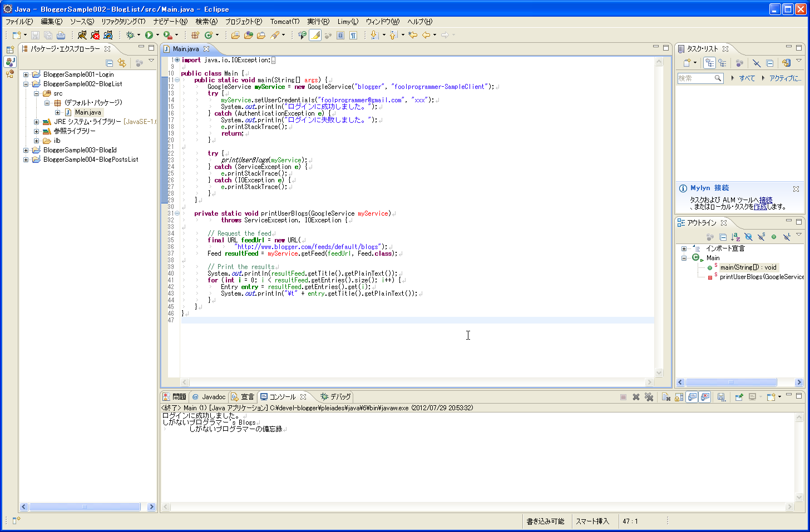
Task: Open Tomcat(T) menu
Action: point(285,22)
